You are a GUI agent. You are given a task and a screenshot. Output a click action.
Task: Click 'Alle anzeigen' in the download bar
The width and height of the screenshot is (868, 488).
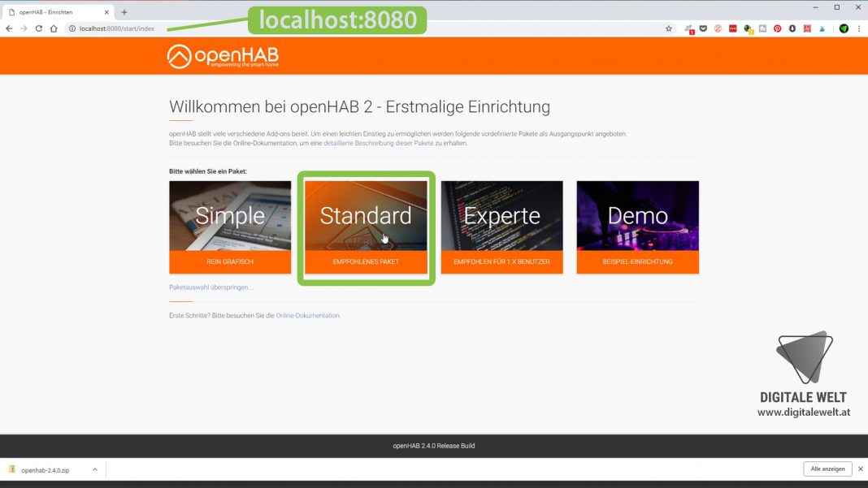827,469
